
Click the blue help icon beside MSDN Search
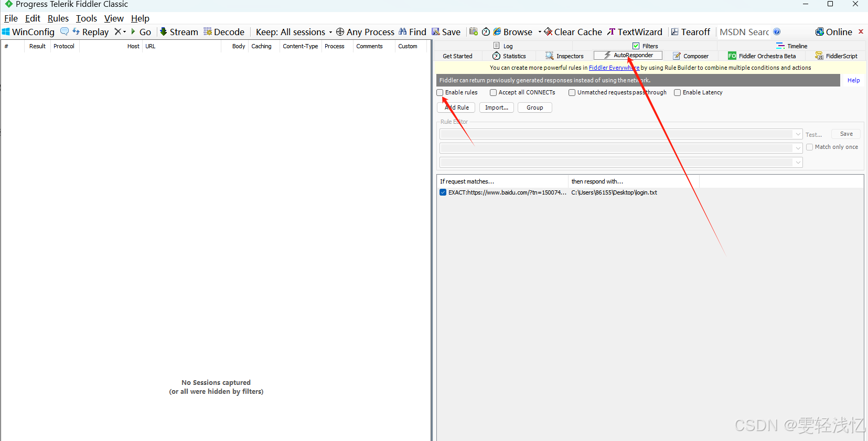click(777, 31)
